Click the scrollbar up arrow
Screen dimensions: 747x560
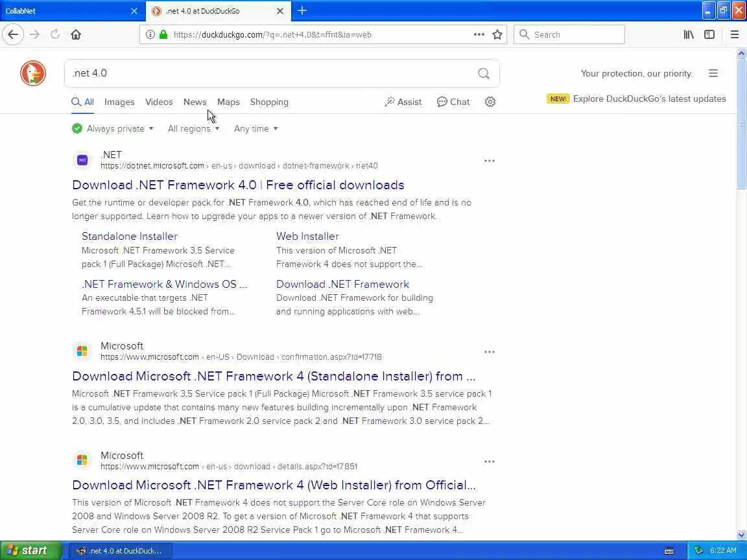click(741, 53)
